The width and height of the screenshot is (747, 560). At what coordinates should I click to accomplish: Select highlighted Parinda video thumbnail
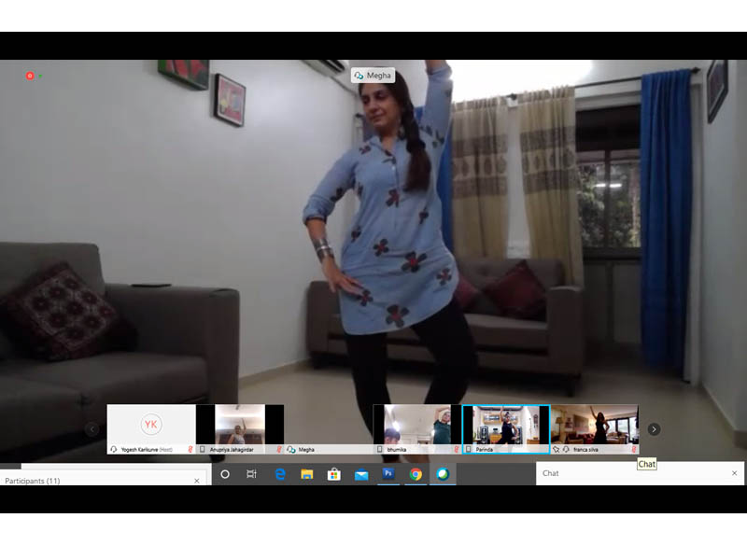[506, 425]
